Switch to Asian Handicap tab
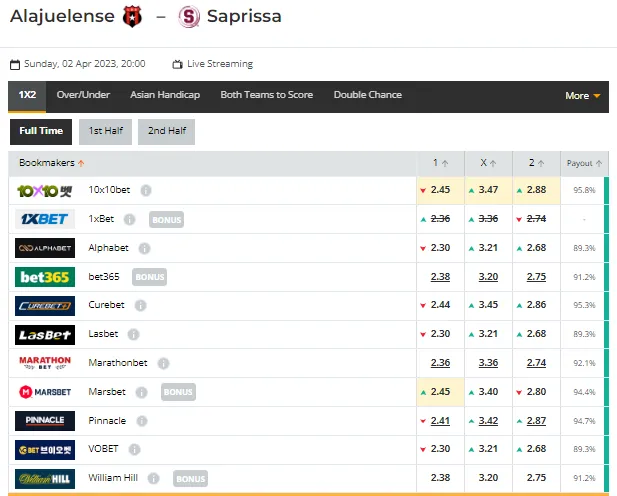This screenshot has height=496, width=617. (165, 95)
